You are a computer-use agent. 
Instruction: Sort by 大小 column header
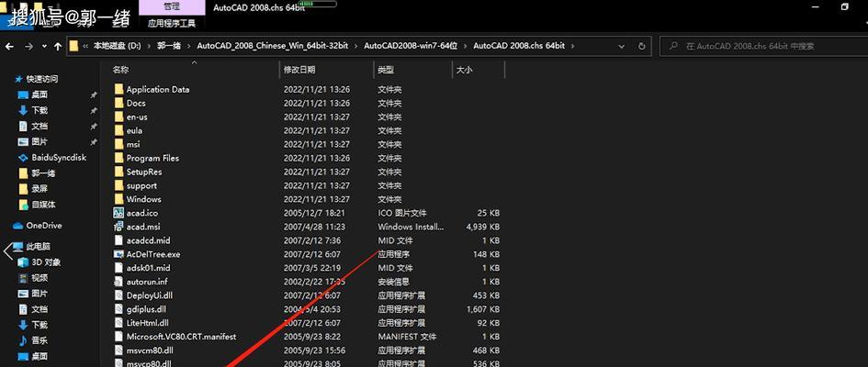pos(464,70)
